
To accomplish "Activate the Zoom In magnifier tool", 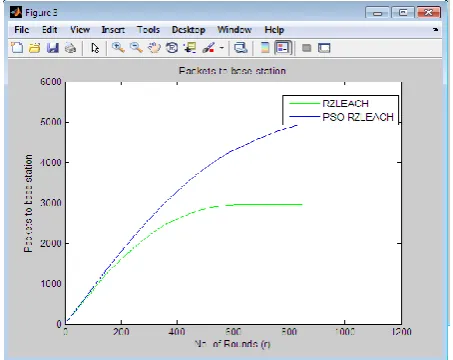I will click(x=118, y=48).
